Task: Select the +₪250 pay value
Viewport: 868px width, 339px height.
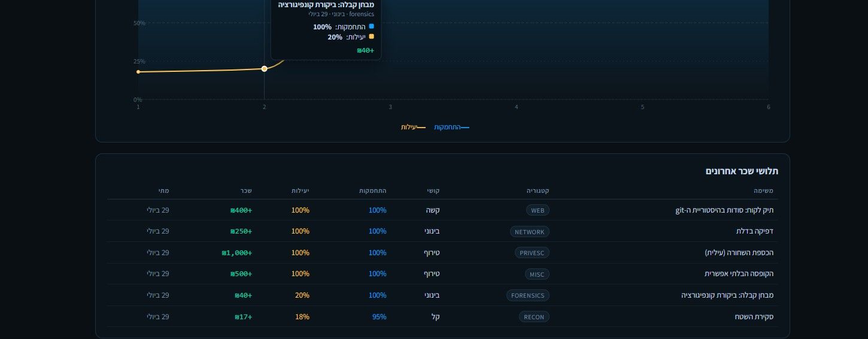Action: [241, 231]
